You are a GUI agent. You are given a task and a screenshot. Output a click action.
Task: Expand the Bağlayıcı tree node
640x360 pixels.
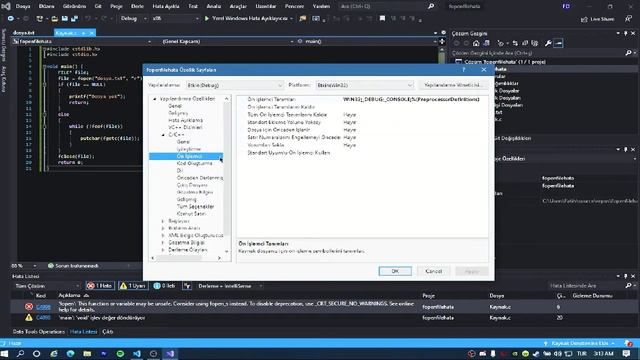click(163, 221)
